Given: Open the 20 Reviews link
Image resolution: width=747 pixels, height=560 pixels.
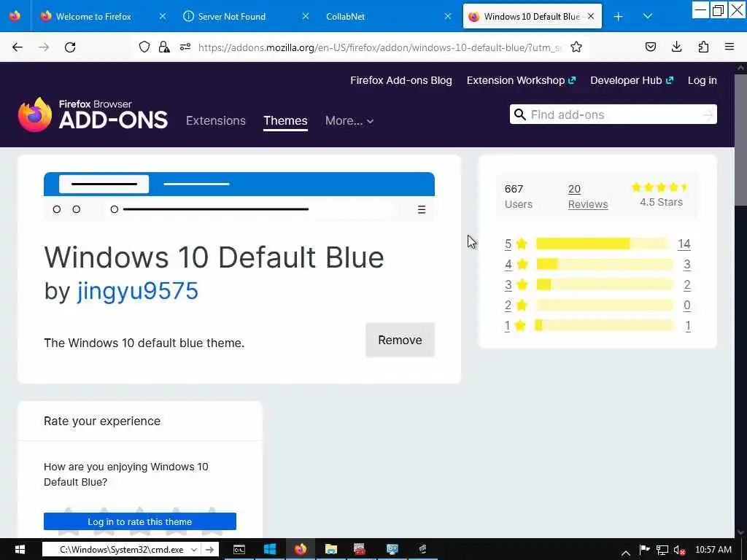Looking at the screenshot, I should pyautogui.click(x=588, y=197).
